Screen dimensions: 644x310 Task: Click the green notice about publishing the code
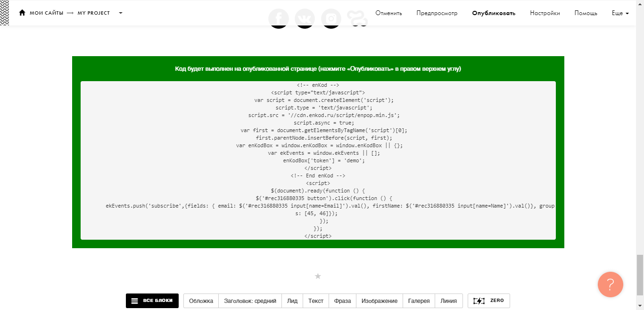coord(318,69)
